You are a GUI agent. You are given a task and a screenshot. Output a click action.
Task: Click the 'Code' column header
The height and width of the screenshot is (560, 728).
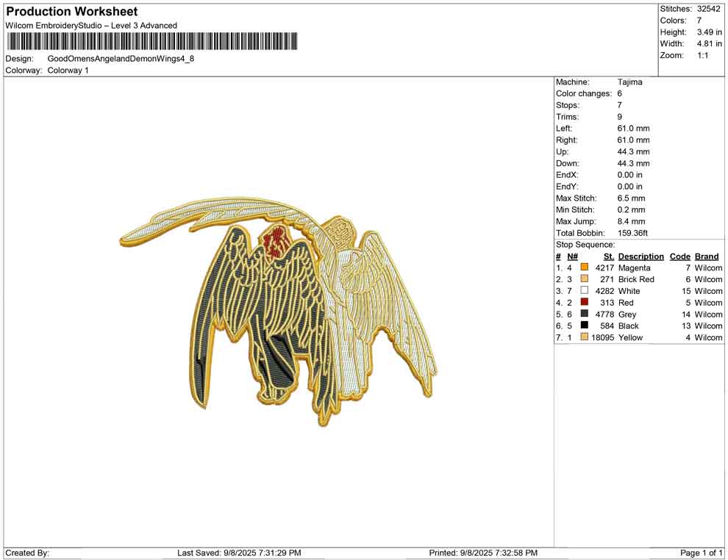(x=680, y=256)
